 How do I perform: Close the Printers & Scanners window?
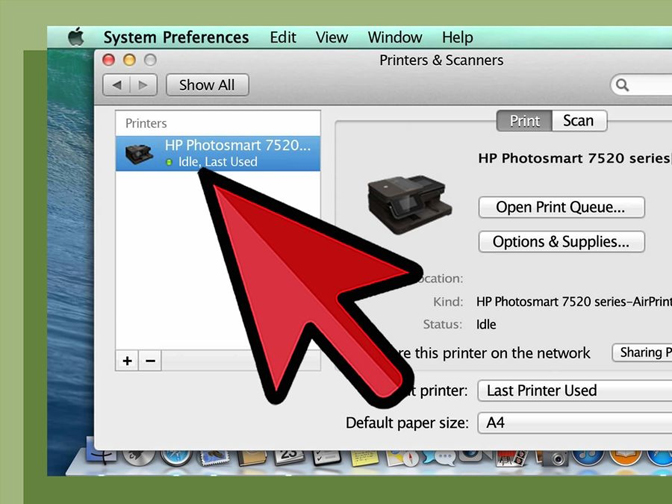109,60
